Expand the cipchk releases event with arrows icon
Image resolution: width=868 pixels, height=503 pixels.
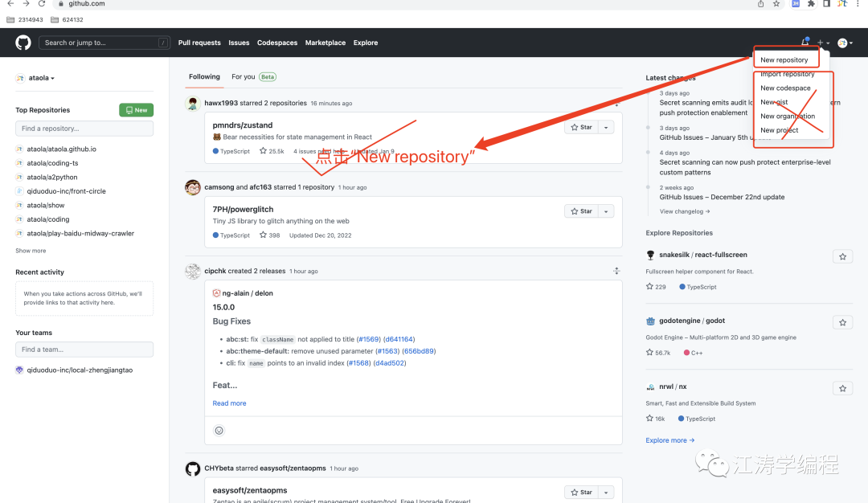(x=616, y=271)
